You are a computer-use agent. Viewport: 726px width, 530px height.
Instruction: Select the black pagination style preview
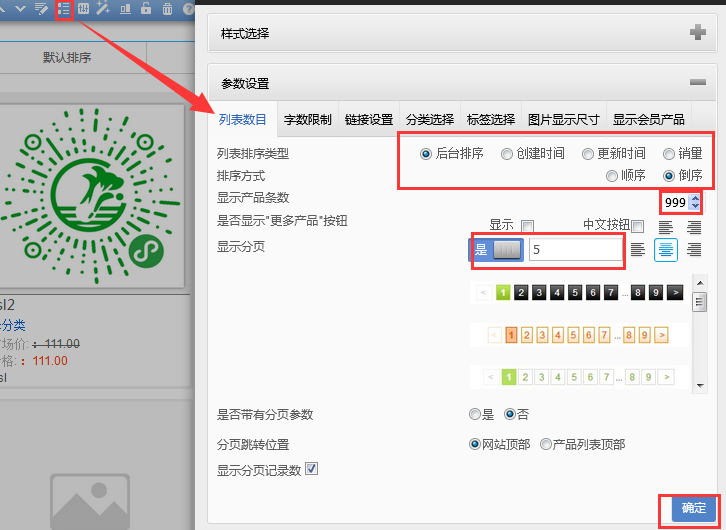click(x=580, y=293)
